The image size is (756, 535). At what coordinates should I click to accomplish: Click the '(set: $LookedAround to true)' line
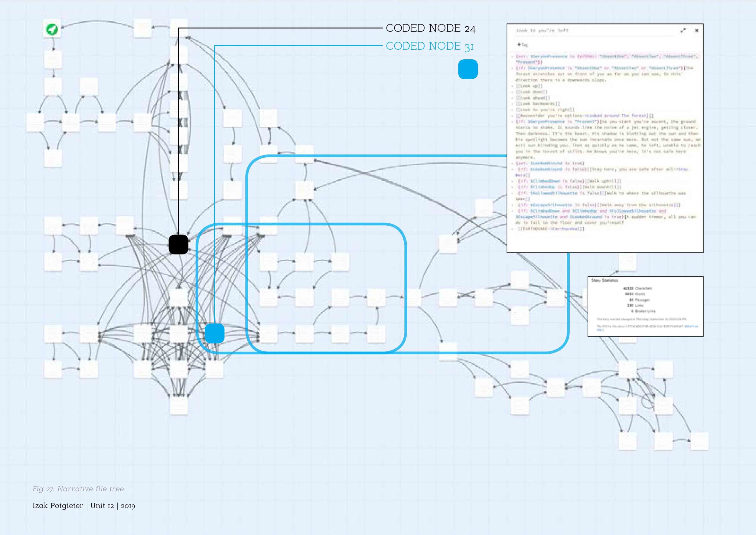click(550, 163)
